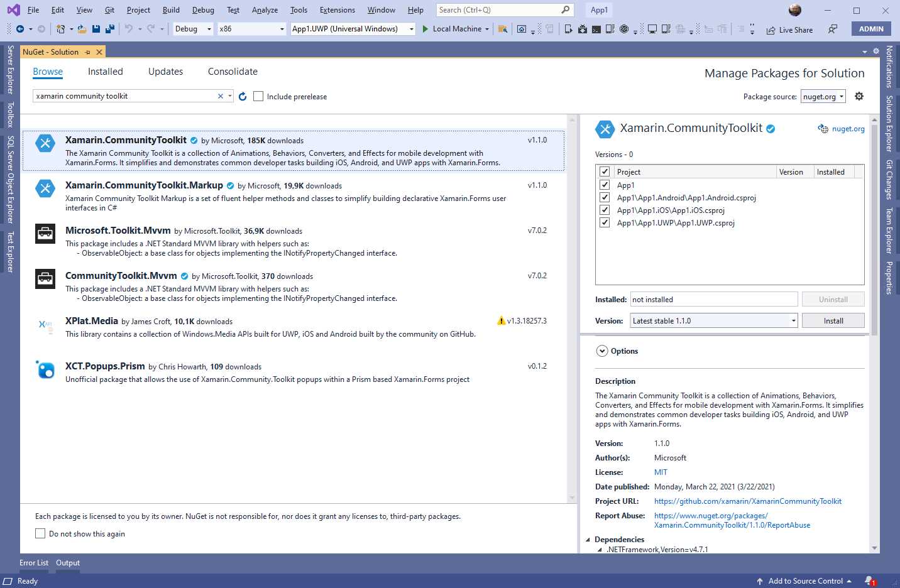
Task: Uncheck the App1.UWP project checkbox
Action: 604,222
